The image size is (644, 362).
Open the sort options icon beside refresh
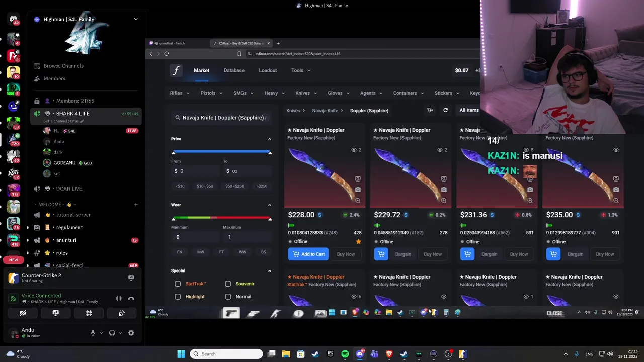(430, 110)
